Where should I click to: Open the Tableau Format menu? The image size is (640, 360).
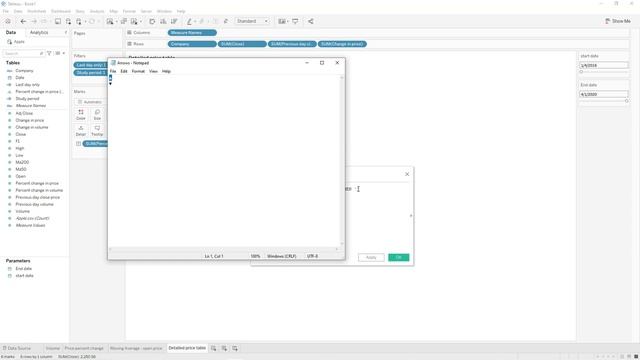click(x=129, y=11)
